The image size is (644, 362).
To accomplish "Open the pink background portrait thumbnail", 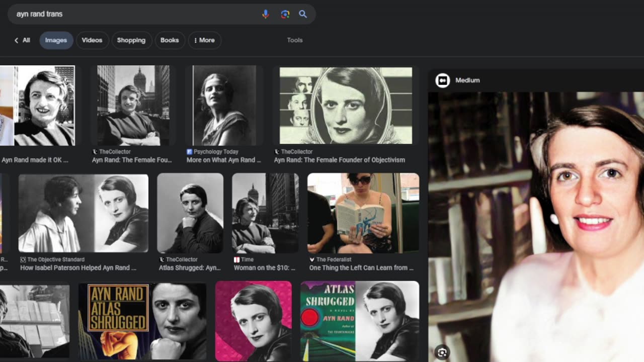I will [x=254, y=321].
